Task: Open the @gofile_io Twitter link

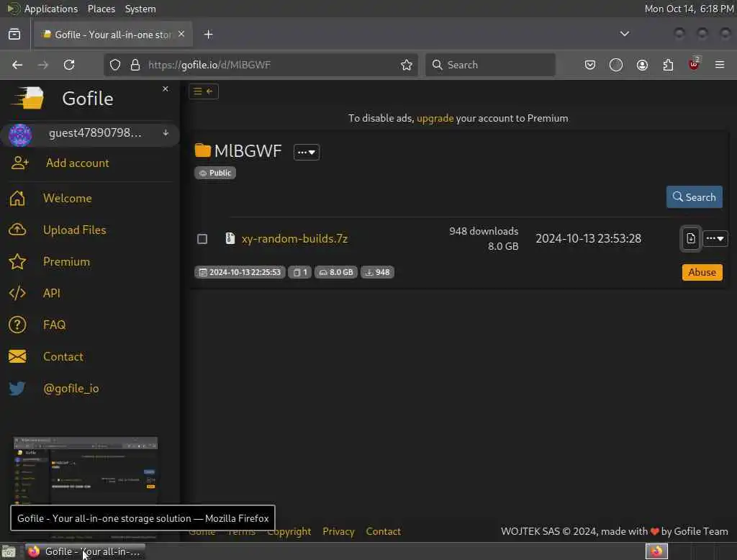Action: [71, 388]
